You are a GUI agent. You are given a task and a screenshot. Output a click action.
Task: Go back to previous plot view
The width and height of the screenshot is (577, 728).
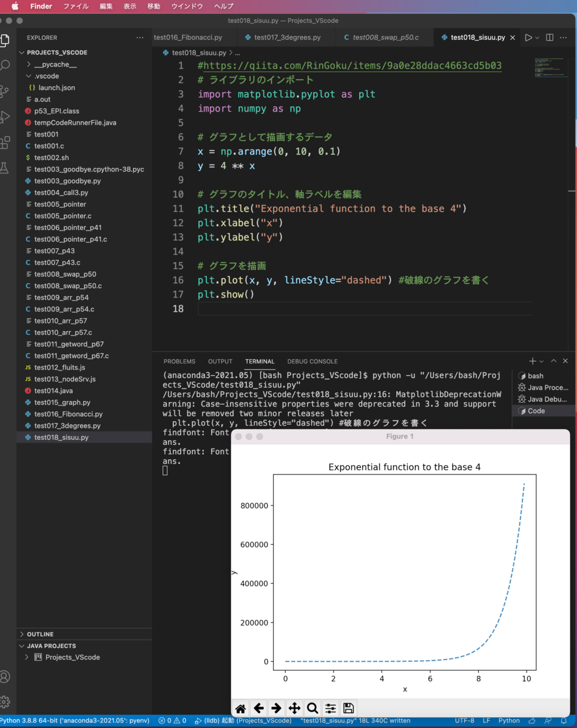point(258,708)
